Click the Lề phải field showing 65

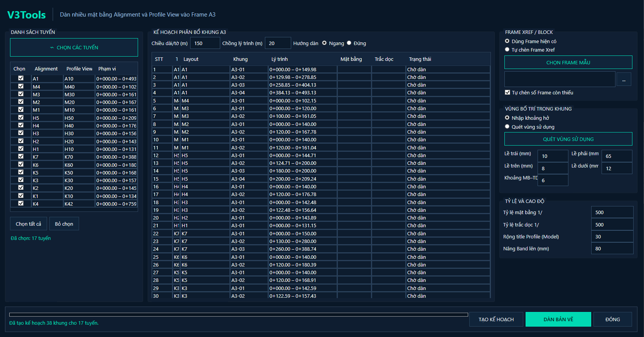point(617,156)
